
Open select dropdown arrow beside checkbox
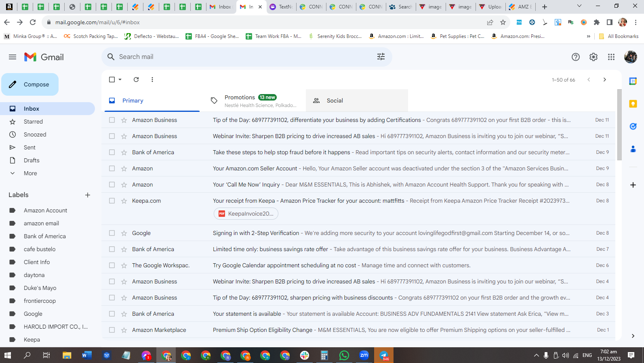pyautogui.click(x=120, y=80)
